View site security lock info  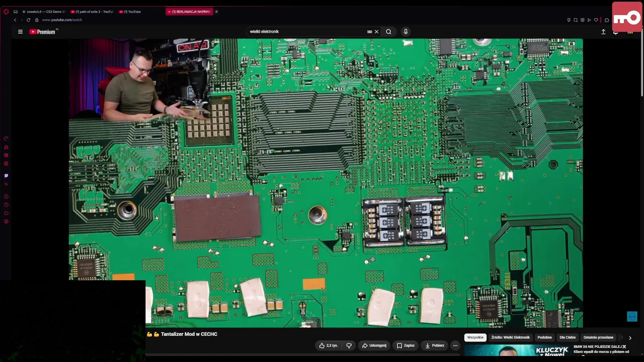37,20
